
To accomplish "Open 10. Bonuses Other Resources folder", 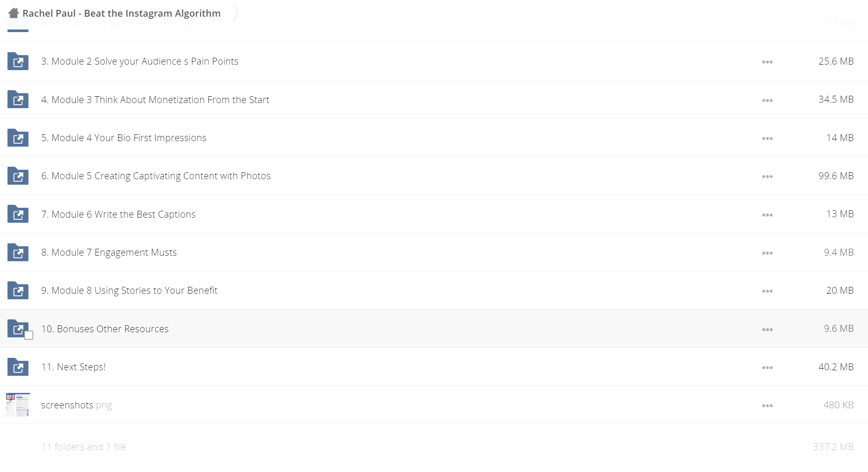I will 105,329.
